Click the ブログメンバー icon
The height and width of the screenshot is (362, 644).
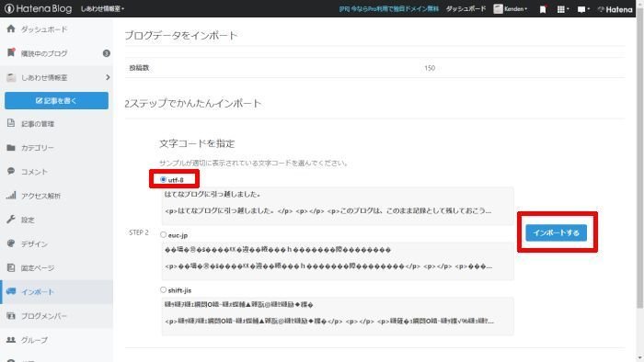(11, 316)
